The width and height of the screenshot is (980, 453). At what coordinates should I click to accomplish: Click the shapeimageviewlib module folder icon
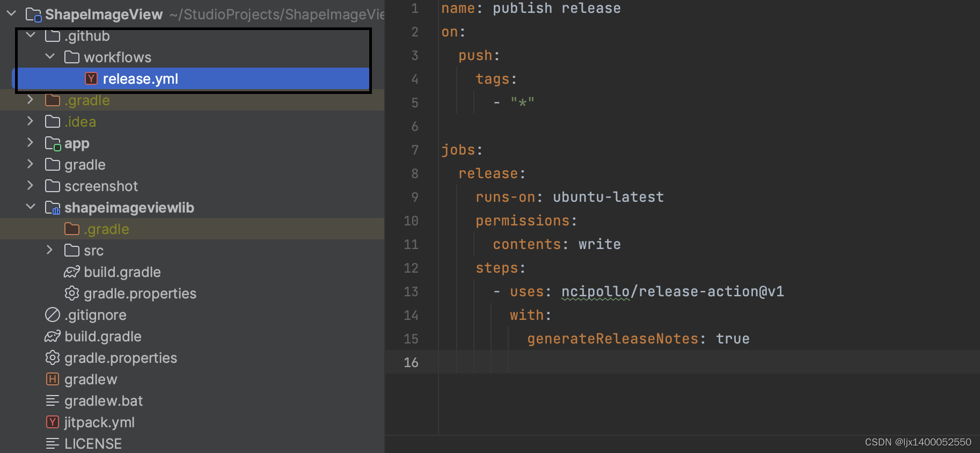coord(53,208)
